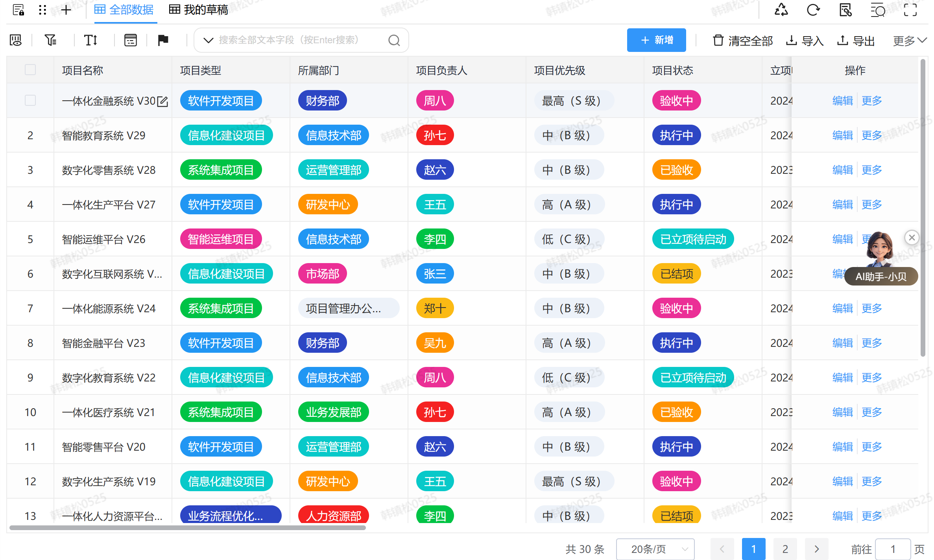Screen dimensions: 934x560
Task: Expand the 更多 toolbar dropdown
Action: 910,40
